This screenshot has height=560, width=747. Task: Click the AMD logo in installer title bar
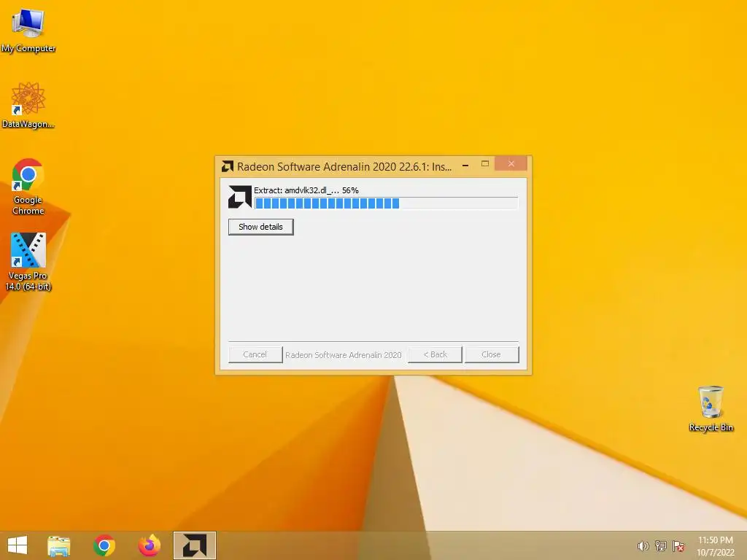pos(228,166)
